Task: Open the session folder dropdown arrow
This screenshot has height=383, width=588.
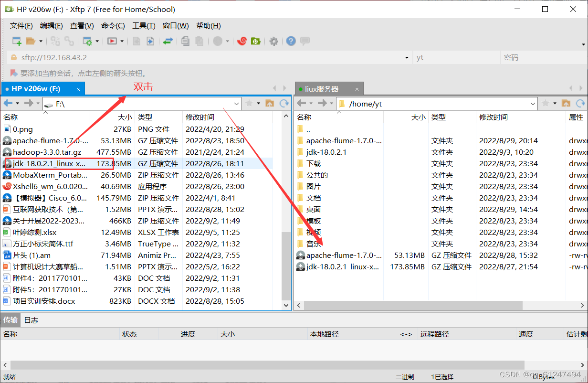Action: [x=41, y=41]
